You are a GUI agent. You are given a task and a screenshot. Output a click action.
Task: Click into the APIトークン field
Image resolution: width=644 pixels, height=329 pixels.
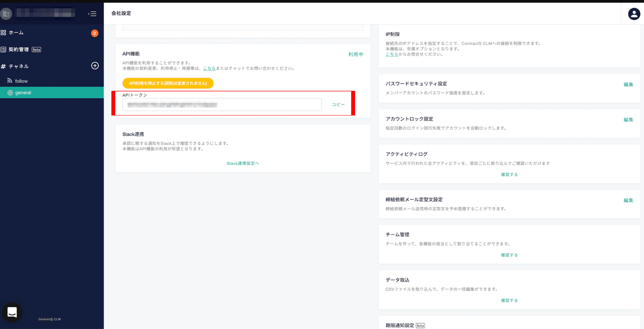[x=222, y=105]
